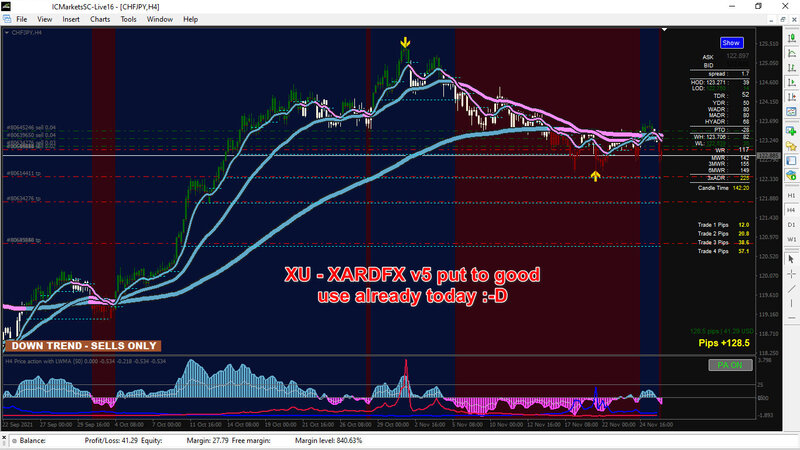Open the Window menu
Image resolution: width=800 pixels, height=450 pixels.
(x=160, y=19)
